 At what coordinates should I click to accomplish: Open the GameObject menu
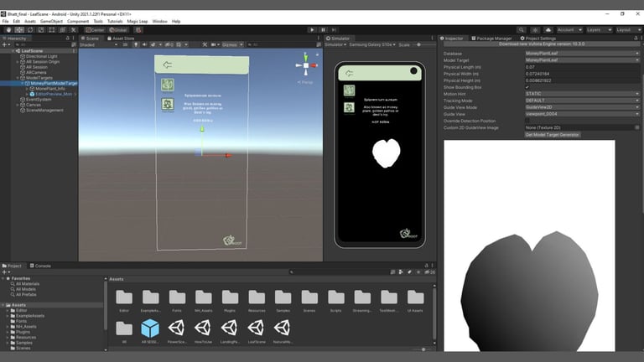click(x=51, y=21)
